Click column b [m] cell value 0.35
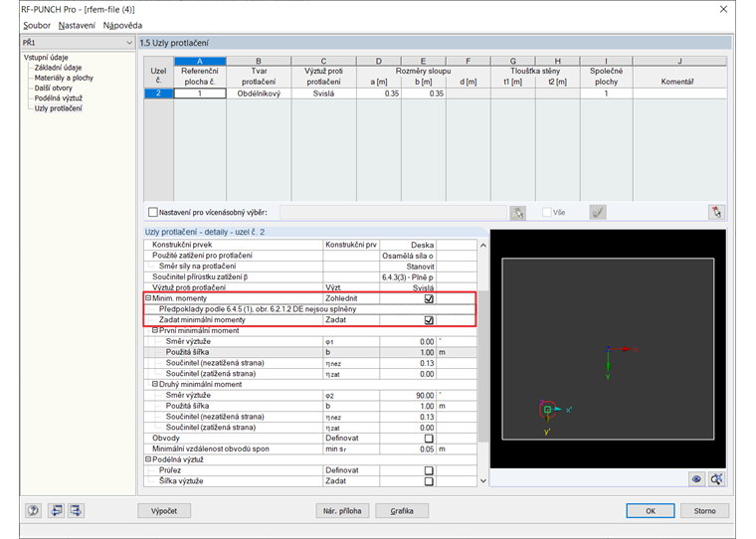The image size is (756, 539). tap(424, 93)
